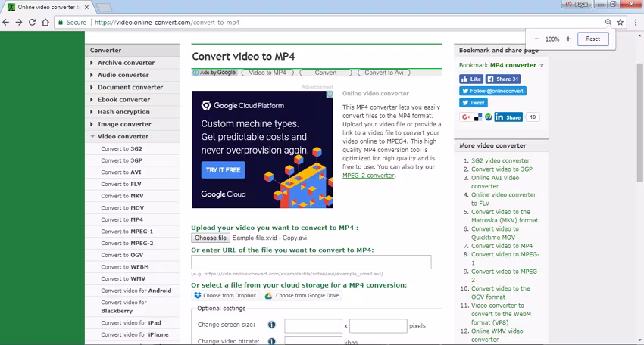Screen dimensions: 644x345
Task: Open Convert video for Android
Action: click(x=136, y=291)
